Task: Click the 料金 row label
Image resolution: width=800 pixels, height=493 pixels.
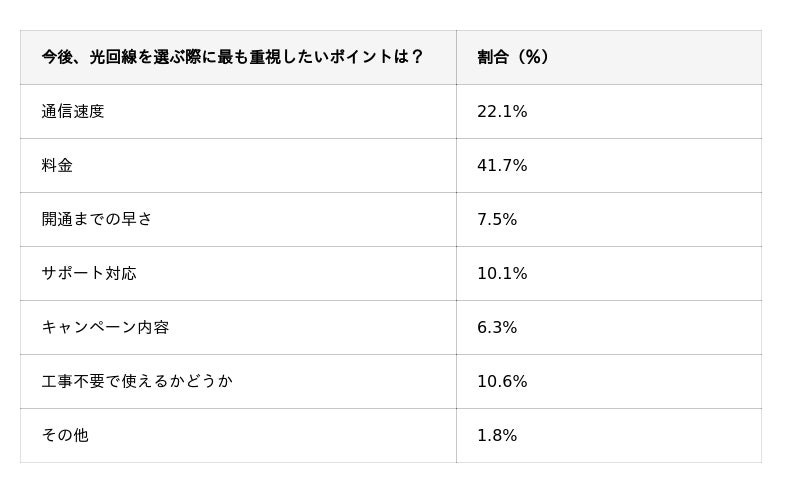Action: coord(57,165)
